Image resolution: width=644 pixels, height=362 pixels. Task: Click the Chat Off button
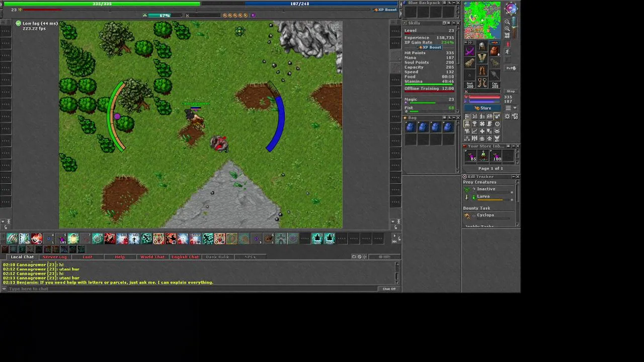click(x=389, y=289)
